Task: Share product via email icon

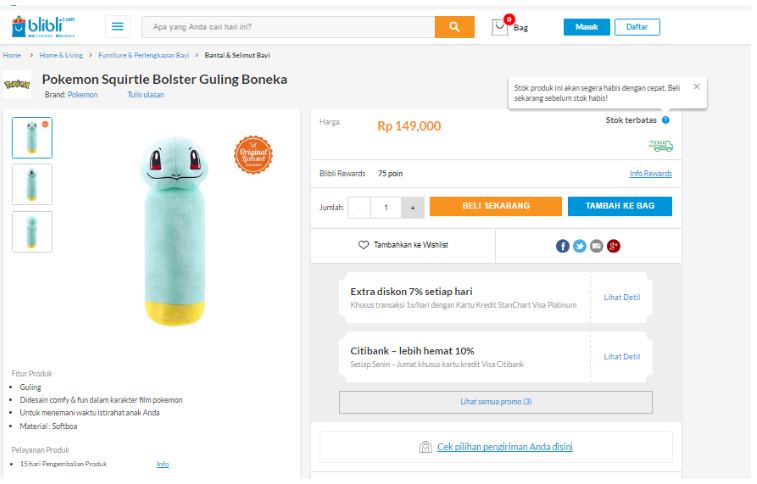Action: [596, 245]
